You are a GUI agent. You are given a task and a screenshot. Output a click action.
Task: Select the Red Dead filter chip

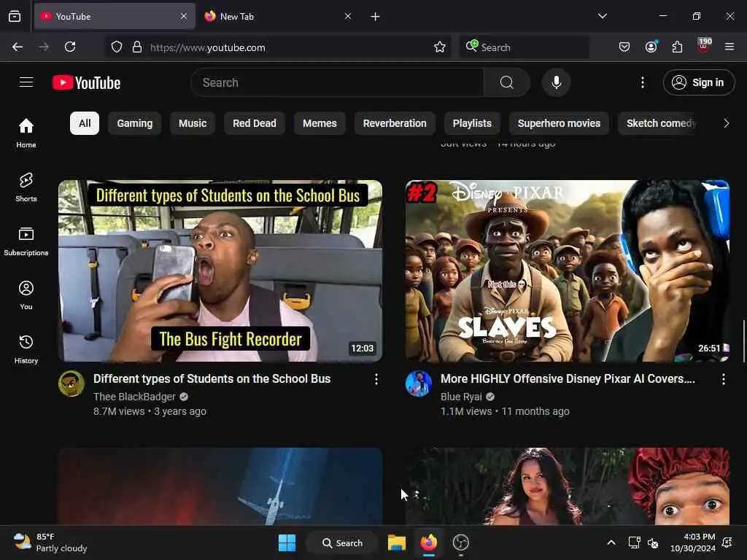click(x=255, y=123)
